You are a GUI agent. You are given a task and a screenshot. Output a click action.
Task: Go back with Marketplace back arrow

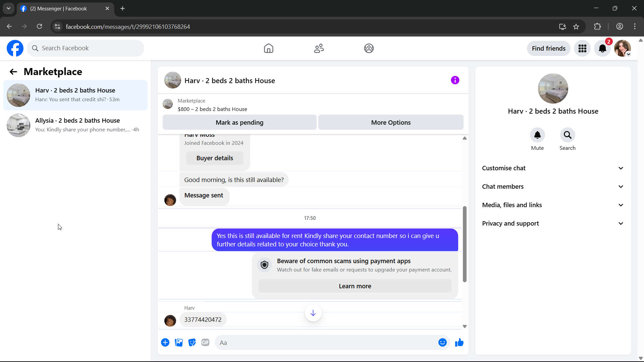click(13, 72)
